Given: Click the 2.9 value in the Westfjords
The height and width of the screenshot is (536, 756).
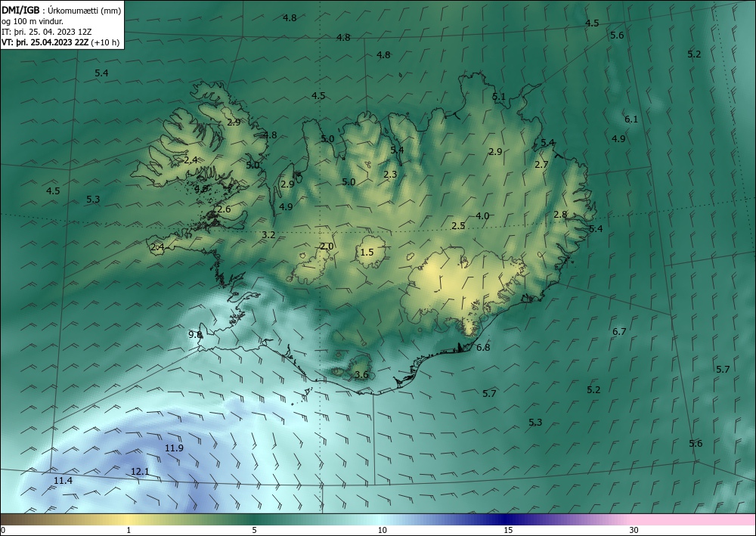Looking at the screenshot, I should point(234,122).
